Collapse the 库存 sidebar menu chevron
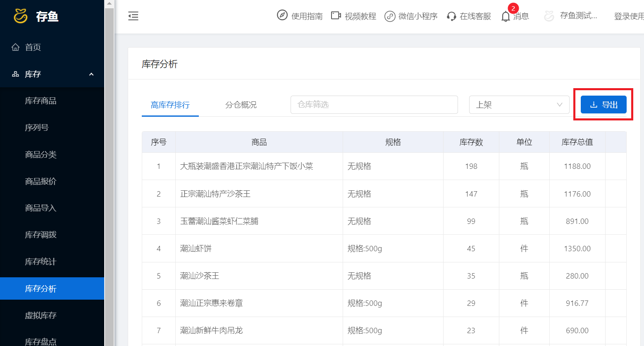Image resolution: width=644 pixels, height=346 pixels. coord(91,74)
